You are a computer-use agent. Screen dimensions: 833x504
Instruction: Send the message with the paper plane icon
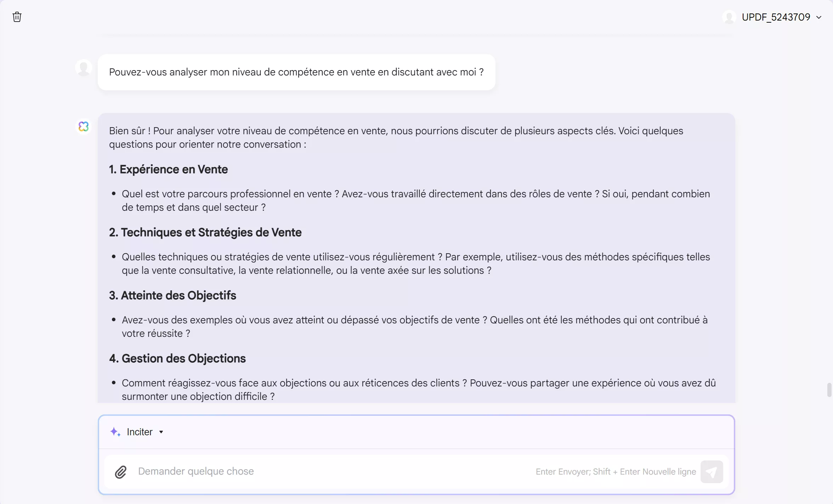click(x=712, y=471)
